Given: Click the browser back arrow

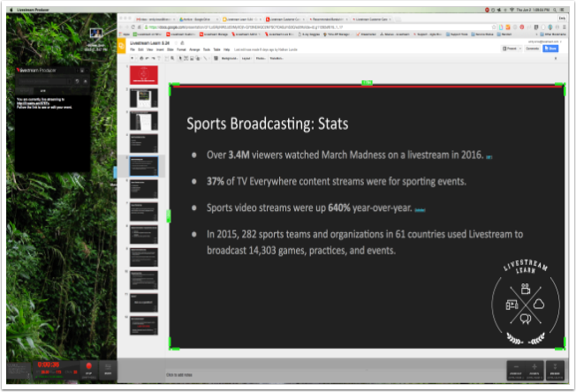Looking at the screenshot, I should tap(122, 27).
